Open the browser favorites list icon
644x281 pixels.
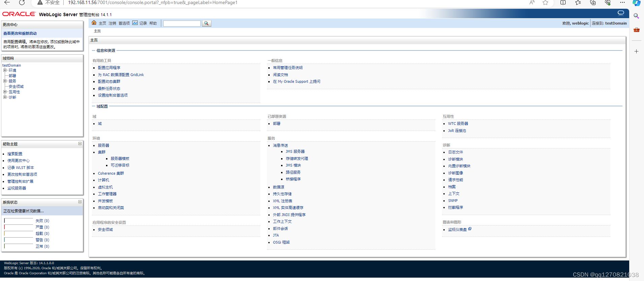pyautogui.click(x=578, y=3)
